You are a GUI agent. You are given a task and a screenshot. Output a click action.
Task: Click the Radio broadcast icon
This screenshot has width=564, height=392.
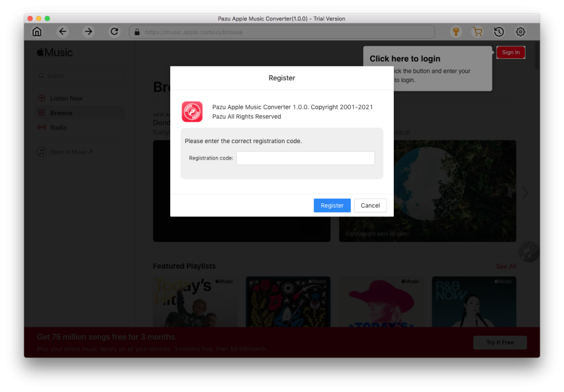pos(42,127)
